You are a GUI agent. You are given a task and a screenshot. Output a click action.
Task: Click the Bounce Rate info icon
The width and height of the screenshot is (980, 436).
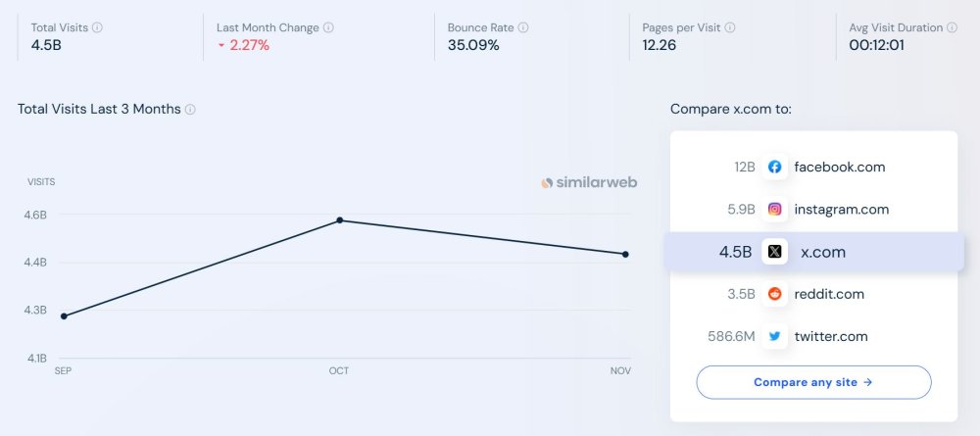point(523,27)
